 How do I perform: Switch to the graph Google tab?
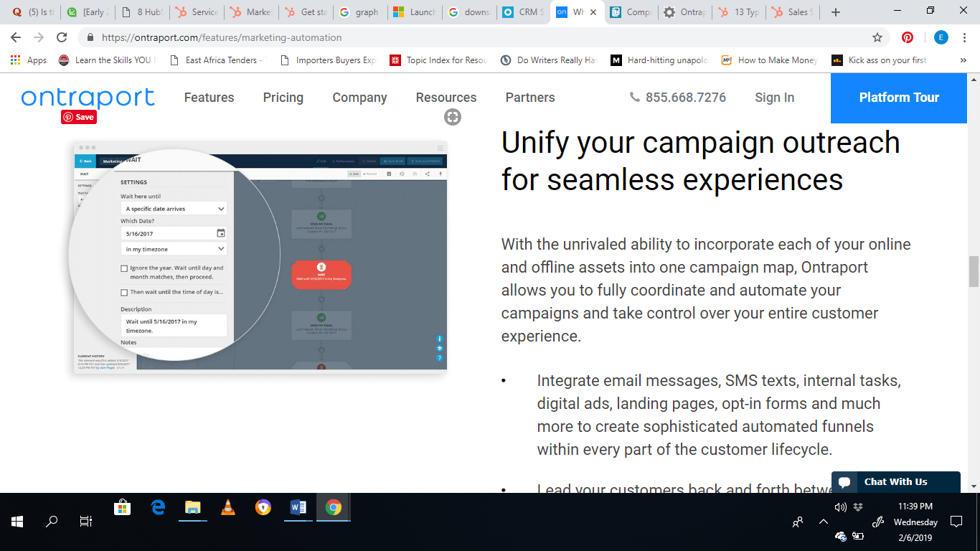(360, 12)
